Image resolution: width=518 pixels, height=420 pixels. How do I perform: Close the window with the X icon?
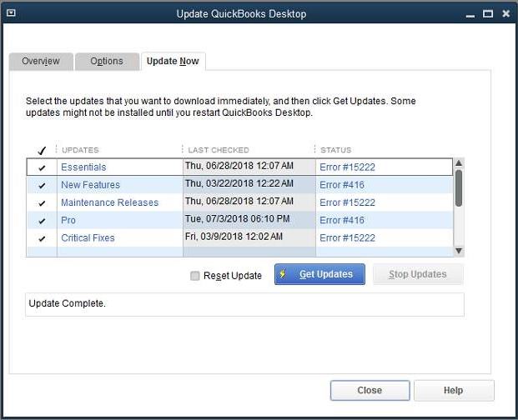[505, 13]
